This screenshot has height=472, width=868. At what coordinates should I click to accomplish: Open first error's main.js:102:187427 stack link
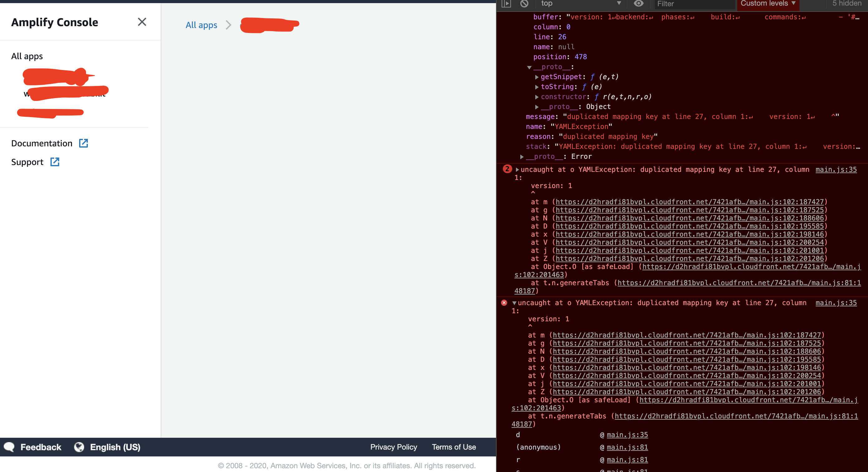click(x=689, y=202)
